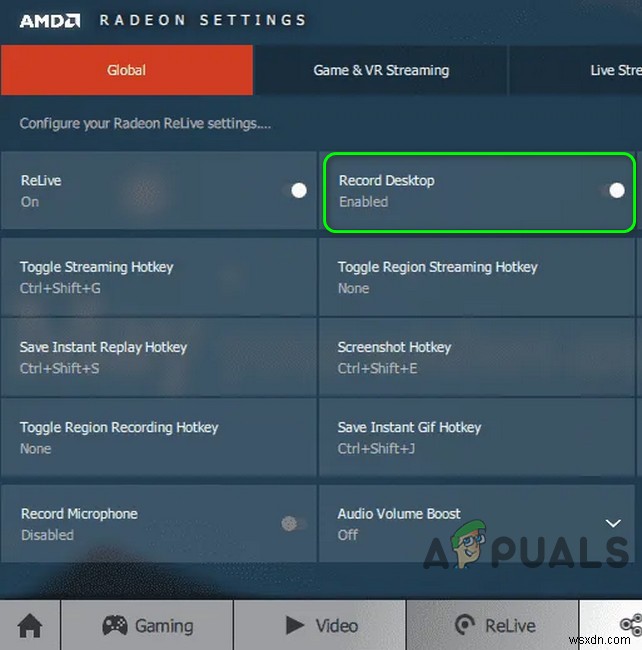Screen dimensions: 642x650
Task: Click the AMD logo in header
Action: (x=50, y=21)
